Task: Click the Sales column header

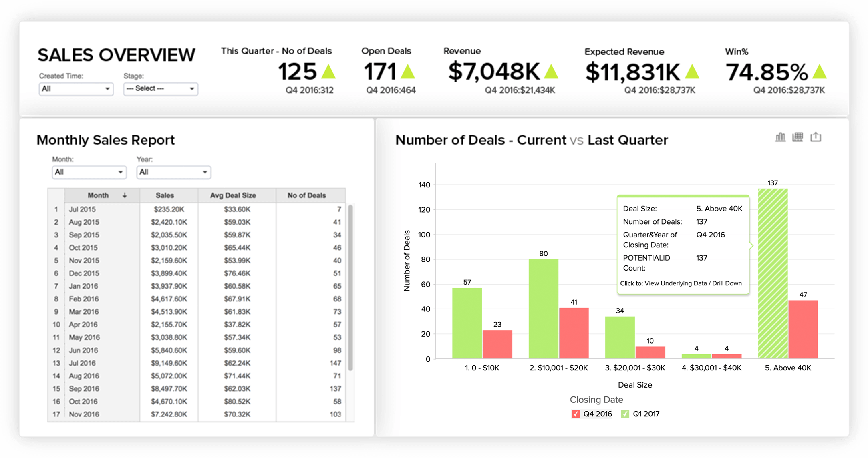Action: tap(165, 195)
